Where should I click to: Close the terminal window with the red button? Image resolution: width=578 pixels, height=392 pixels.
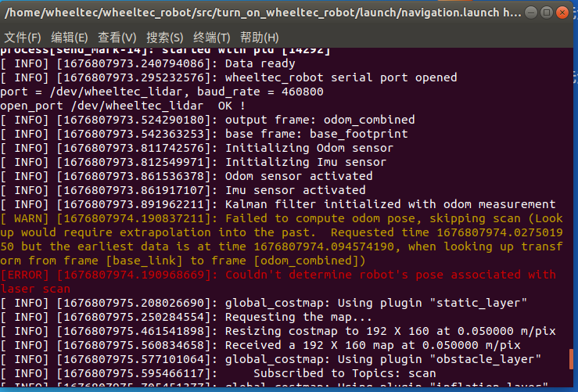(x=562, y=13)
